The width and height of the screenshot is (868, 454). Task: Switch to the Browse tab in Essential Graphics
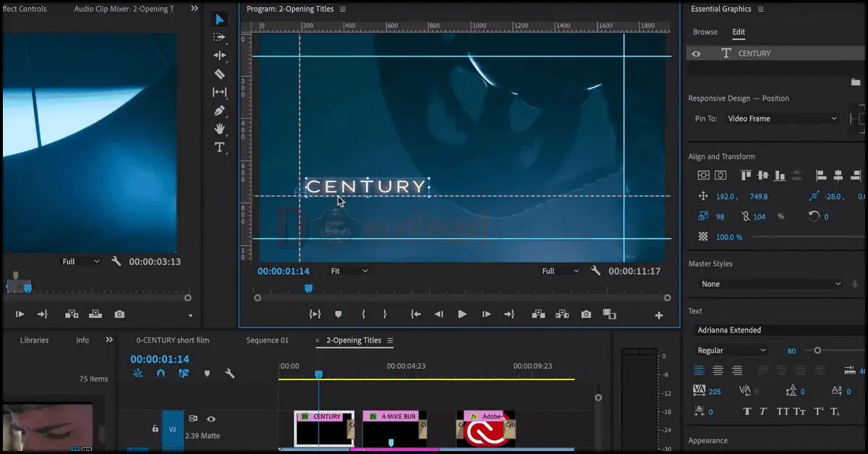[x=705, y=32]
